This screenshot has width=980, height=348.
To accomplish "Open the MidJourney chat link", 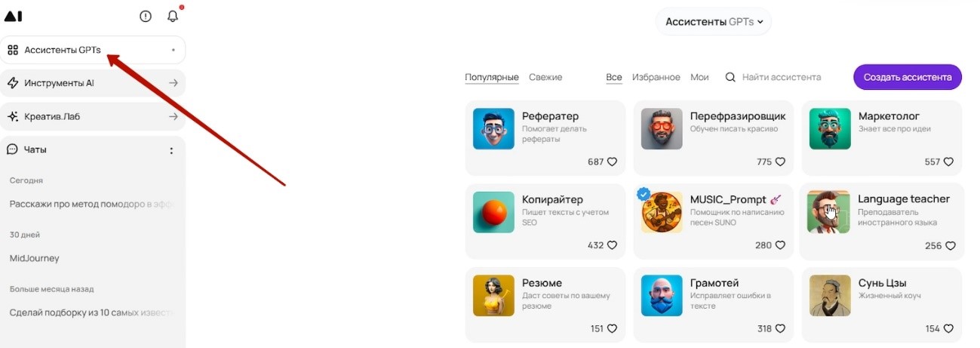I will (34, 258).
